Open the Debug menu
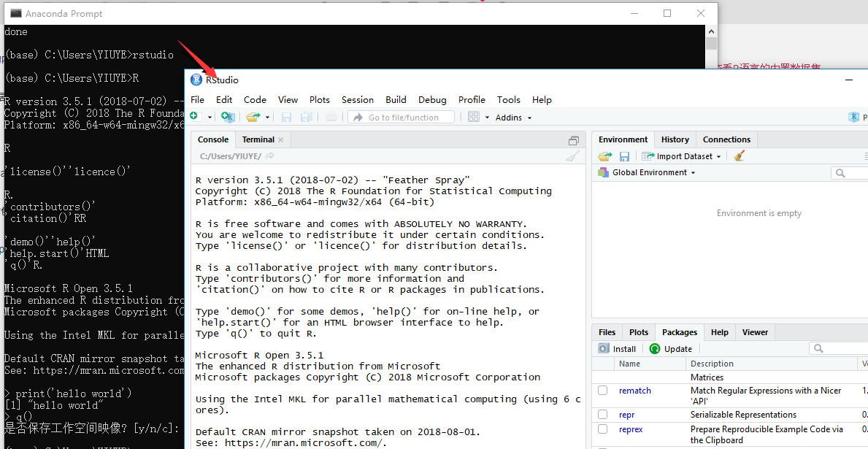This screenshot has height=449, width=868. [x=432, y=99]
